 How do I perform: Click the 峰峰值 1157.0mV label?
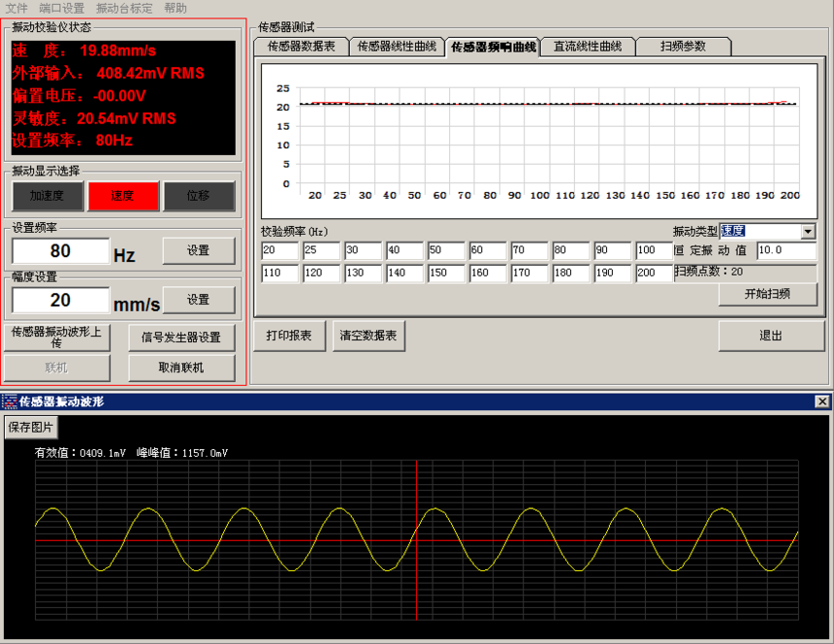(x=182, y=453)
